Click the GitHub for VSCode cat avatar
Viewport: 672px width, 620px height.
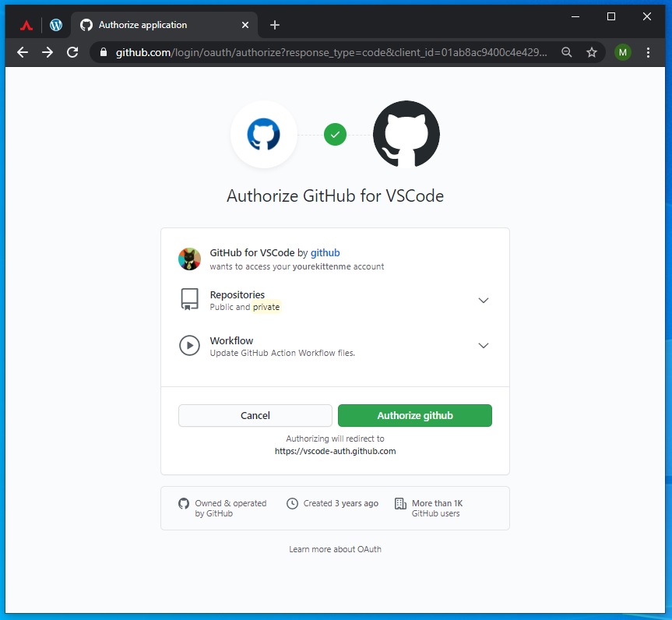point(189,259)
